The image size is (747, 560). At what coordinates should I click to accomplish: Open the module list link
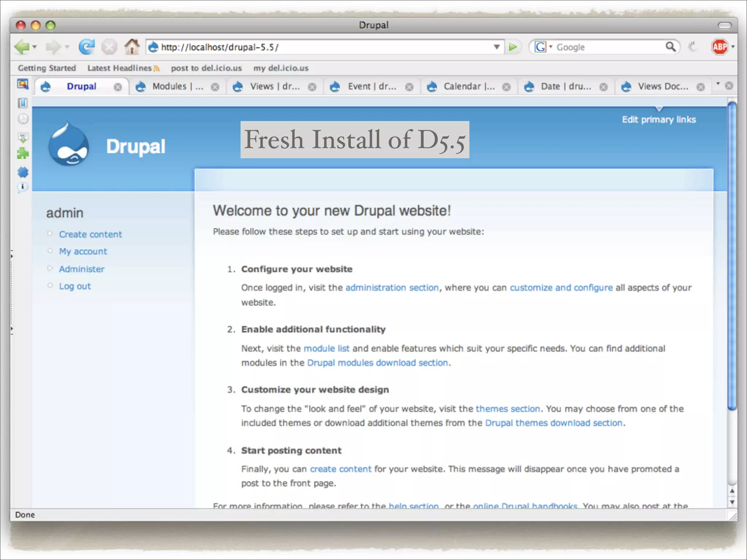tap(326, 348)
